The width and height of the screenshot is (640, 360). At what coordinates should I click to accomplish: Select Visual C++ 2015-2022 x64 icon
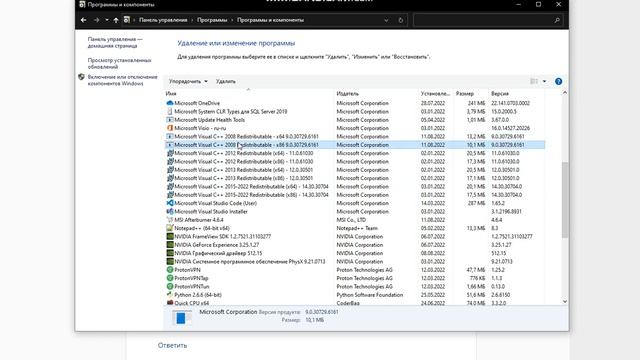click(170, 187)
